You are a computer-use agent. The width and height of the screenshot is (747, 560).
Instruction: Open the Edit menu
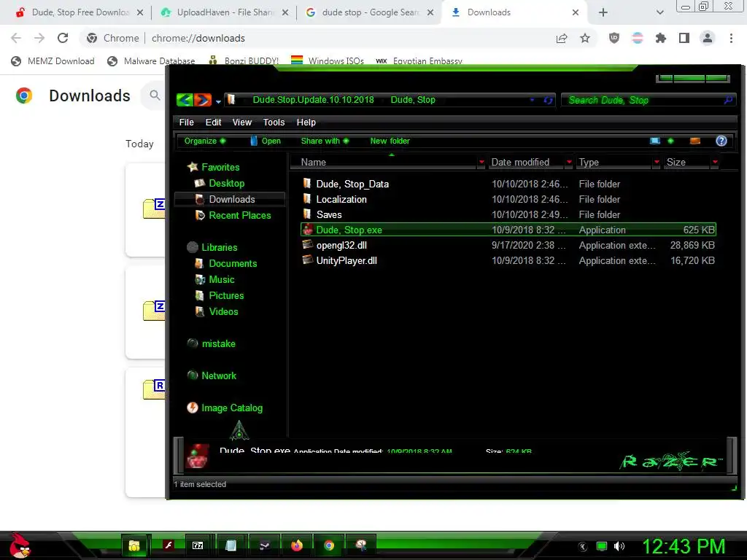pyautogui.click(x=213, y=122)
